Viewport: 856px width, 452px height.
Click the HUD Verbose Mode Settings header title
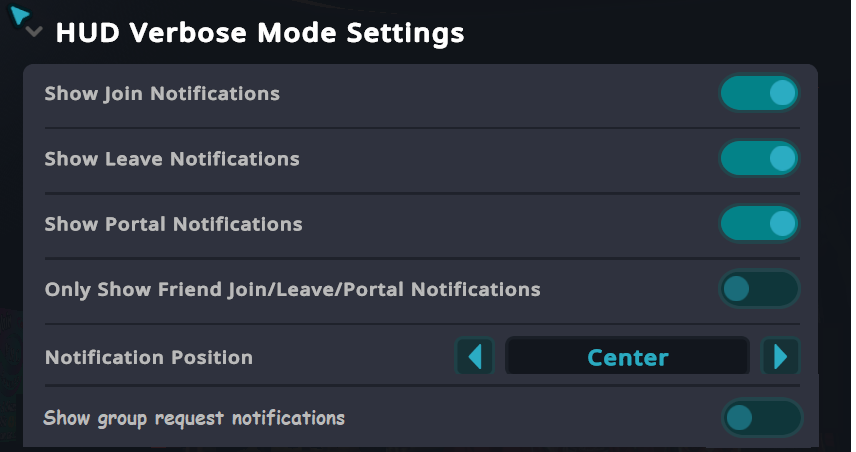point(259,33)
